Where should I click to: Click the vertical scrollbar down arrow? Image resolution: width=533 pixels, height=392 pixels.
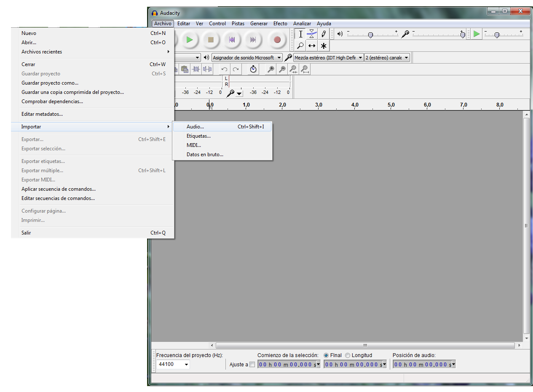(526, 338)
